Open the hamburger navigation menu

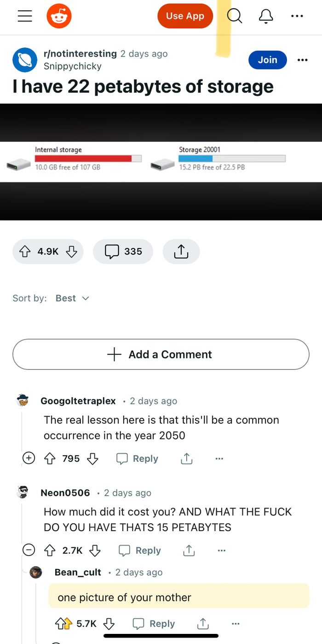pyautogui.click(x=24, y=16)
